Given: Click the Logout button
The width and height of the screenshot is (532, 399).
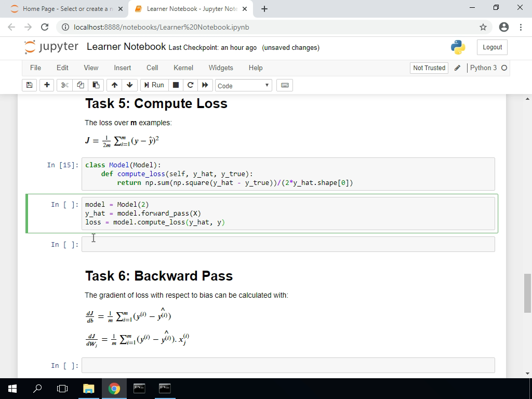Looking at the screenshot, I should point(492,47).
